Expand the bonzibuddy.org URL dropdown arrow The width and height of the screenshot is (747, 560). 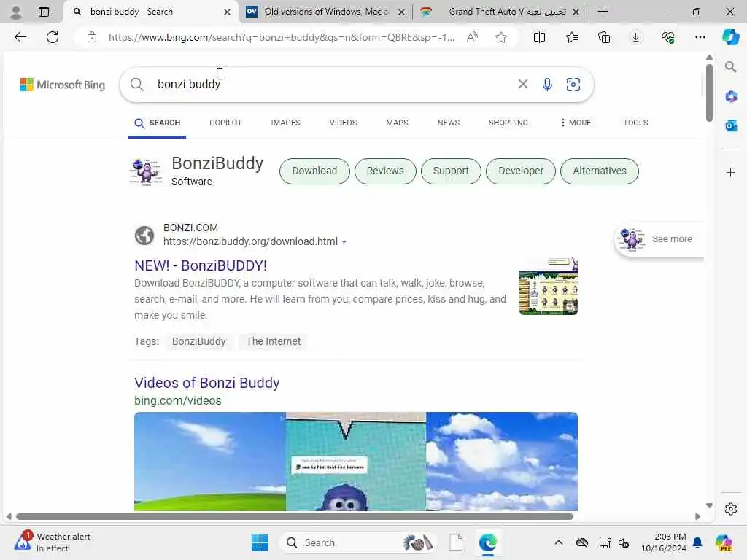tap(344, 242)
